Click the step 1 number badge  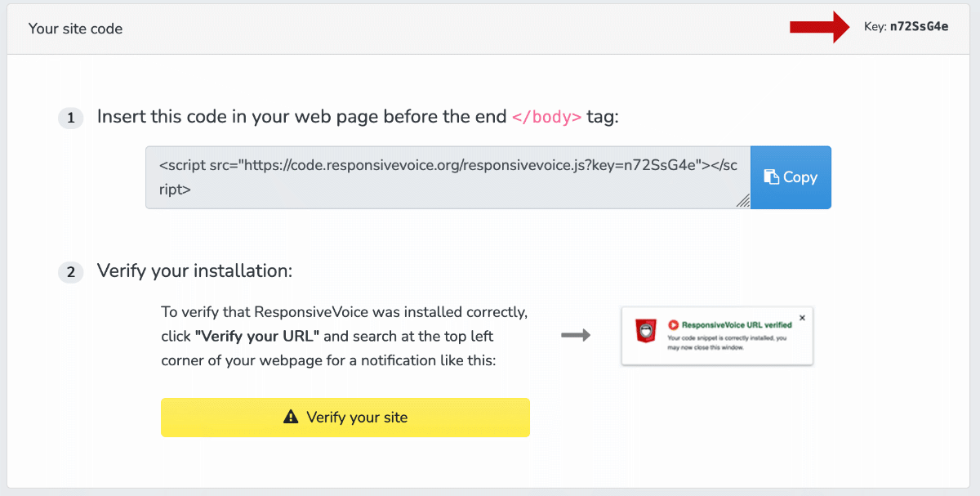[70, 118]
